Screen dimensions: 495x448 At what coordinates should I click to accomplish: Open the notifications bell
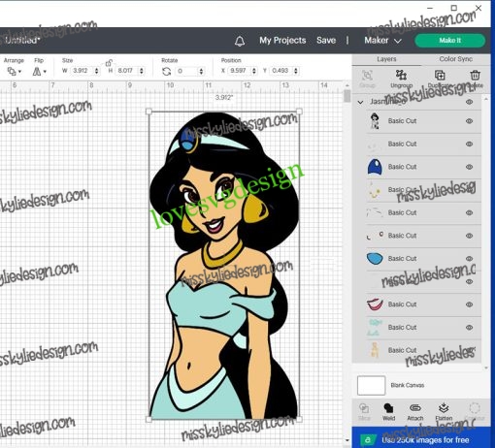240,41
